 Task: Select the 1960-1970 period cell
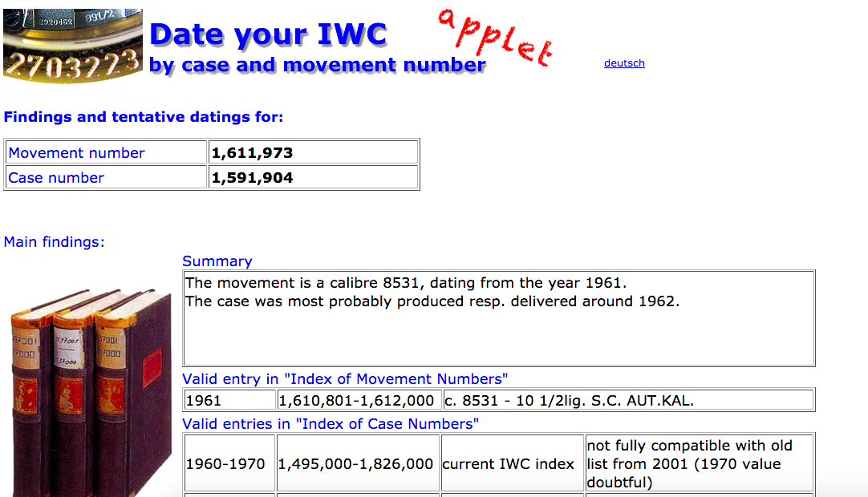coord(229,463)
